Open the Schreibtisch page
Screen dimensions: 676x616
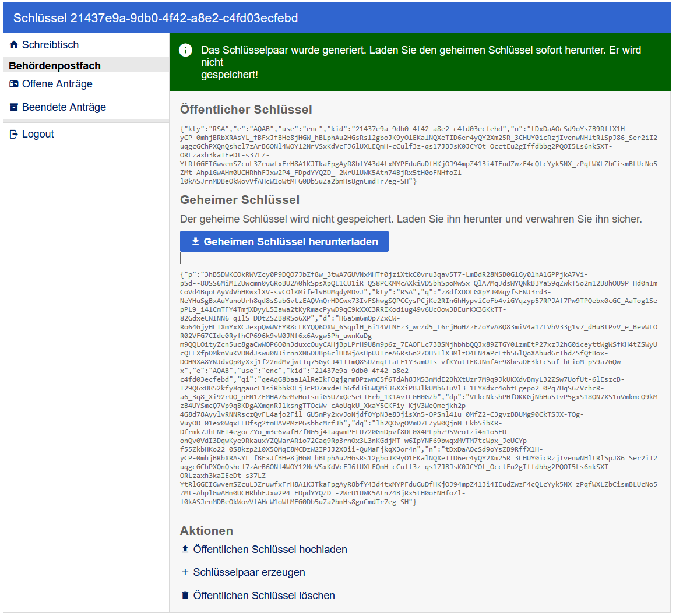(x=50, y=45)
